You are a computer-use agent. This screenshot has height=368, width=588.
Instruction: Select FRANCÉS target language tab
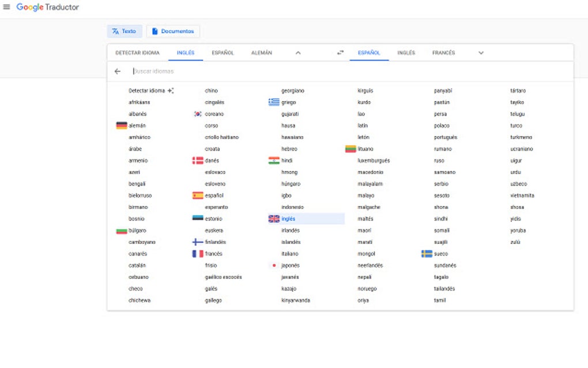click(x=444, y=53)
